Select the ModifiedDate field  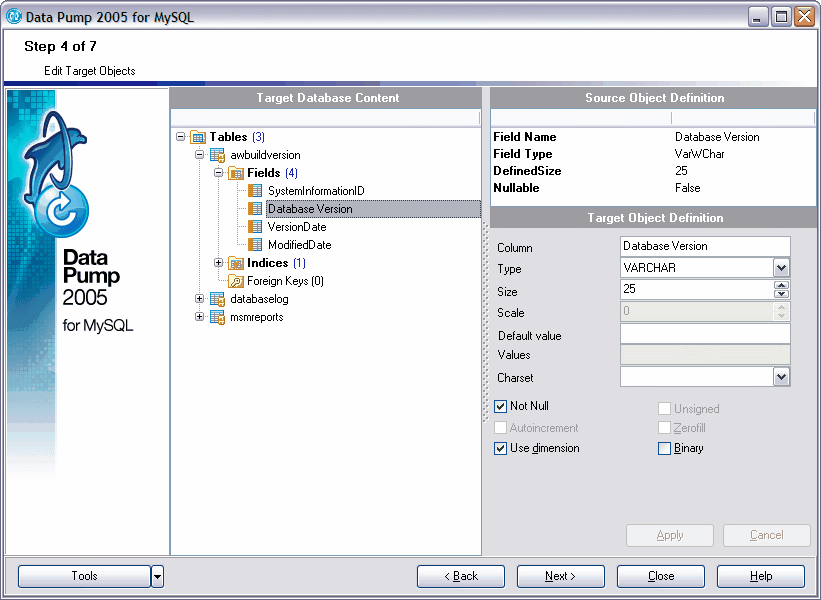(299, 245)
